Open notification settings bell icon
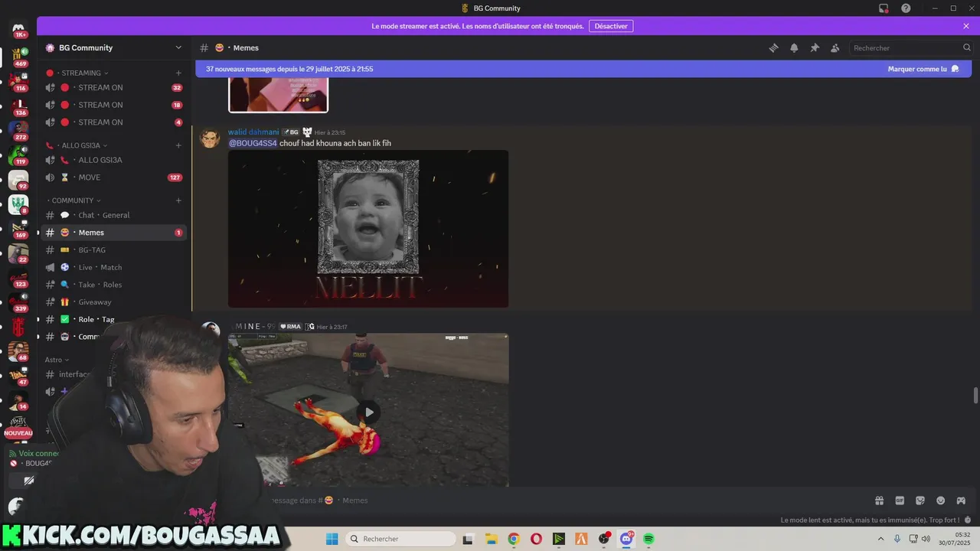The width and height of the screenshot is (980, 551). pos(794,47)
